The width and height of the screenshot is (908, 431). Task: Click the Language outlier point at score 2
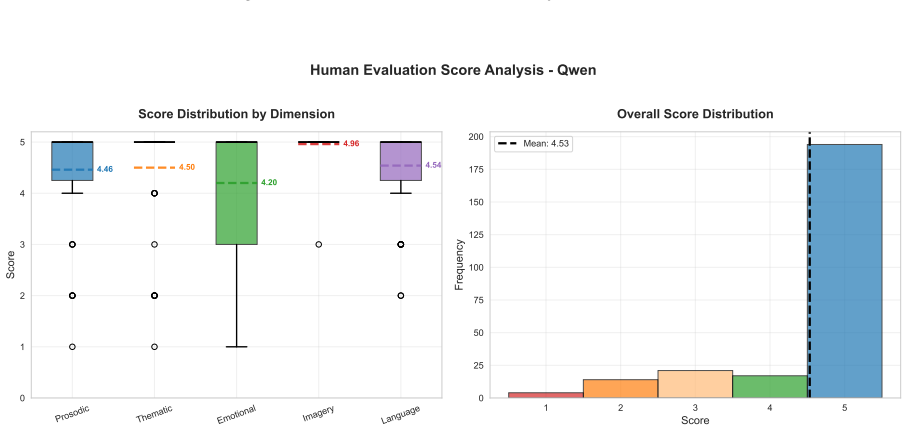pyautogui.click(x=401, y=295)
